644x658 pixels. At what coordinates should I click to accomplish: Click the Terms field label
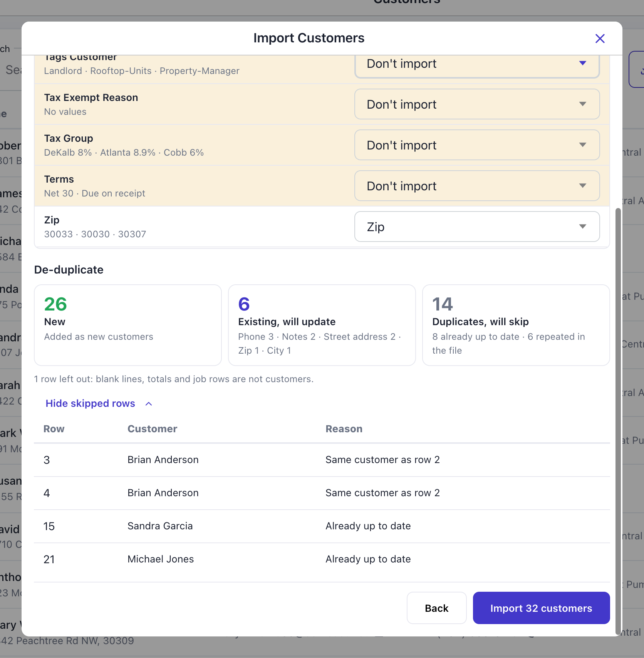59,179
